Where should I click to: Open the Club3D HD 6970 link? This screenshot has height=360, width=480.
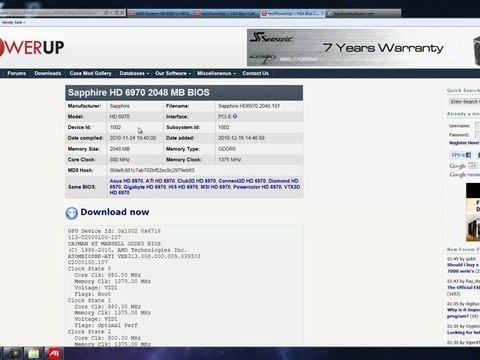coord(196,181)
